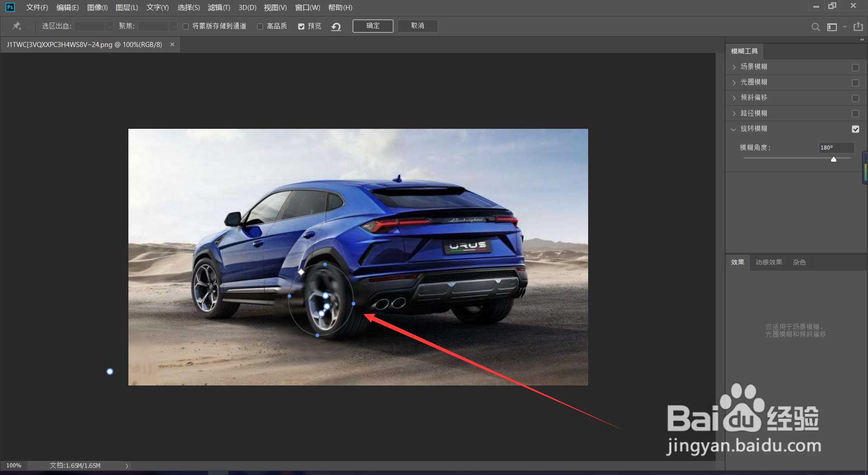The image size is (868, 475).
Task: Open the 图层(L) menu
Action: click(x=127, y=8)
